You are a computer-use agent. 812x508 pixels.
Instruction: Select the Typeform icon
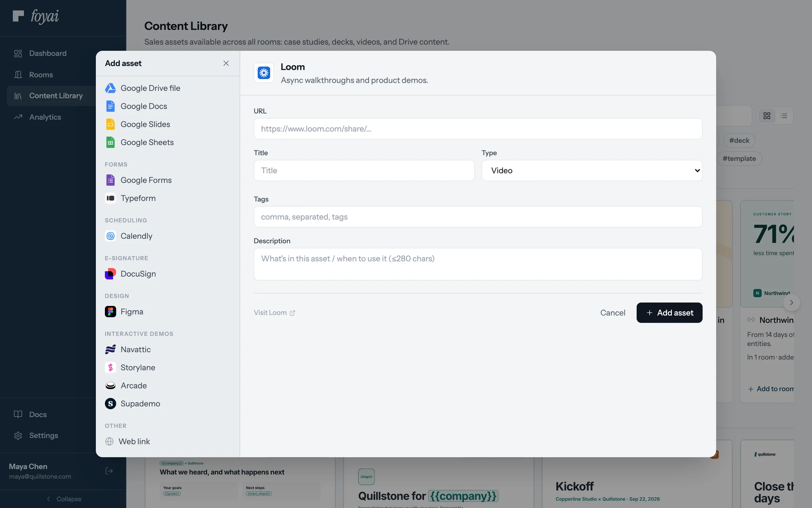[x=110, y=198]
